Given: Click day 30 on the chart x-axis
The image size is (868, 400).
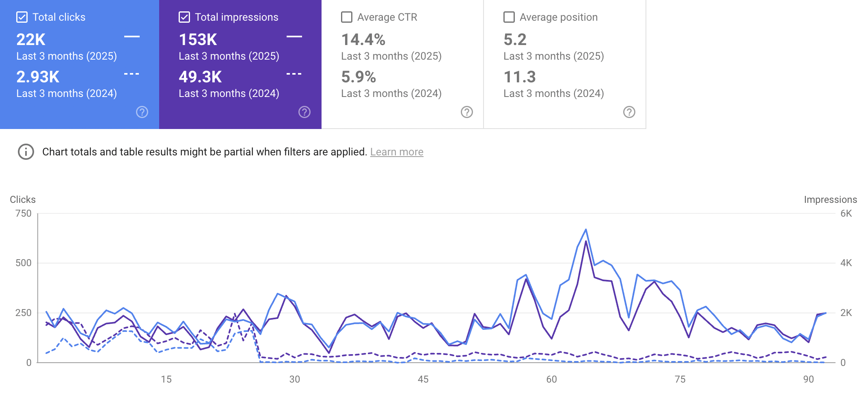Looking at the screenshot, I should (x=295, y=379).
